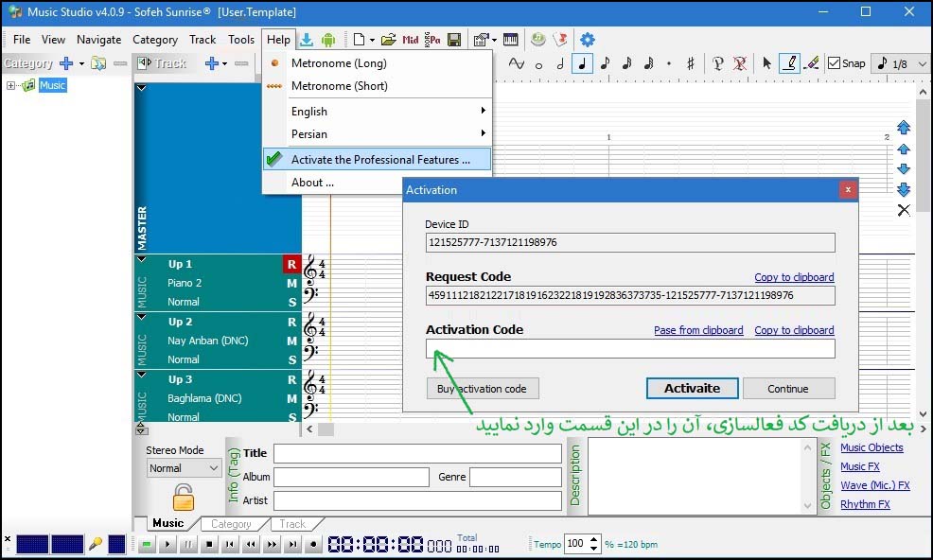Select the pencil draw tool

(789, 63)
